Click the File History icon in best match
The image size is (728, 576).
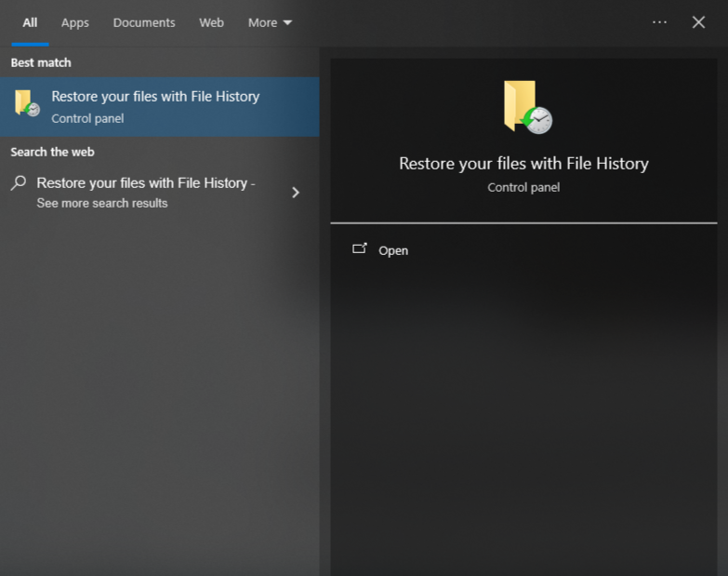[27, 103]
